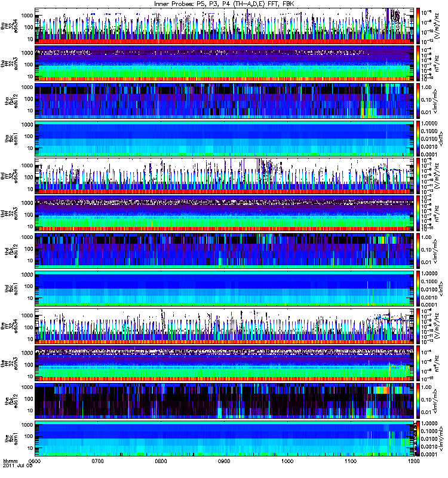The height and width of the screenshot is (478, 448).
Task: Select the the scm3 FFT spectrogram panel
Action: click(x=224, y=363)
